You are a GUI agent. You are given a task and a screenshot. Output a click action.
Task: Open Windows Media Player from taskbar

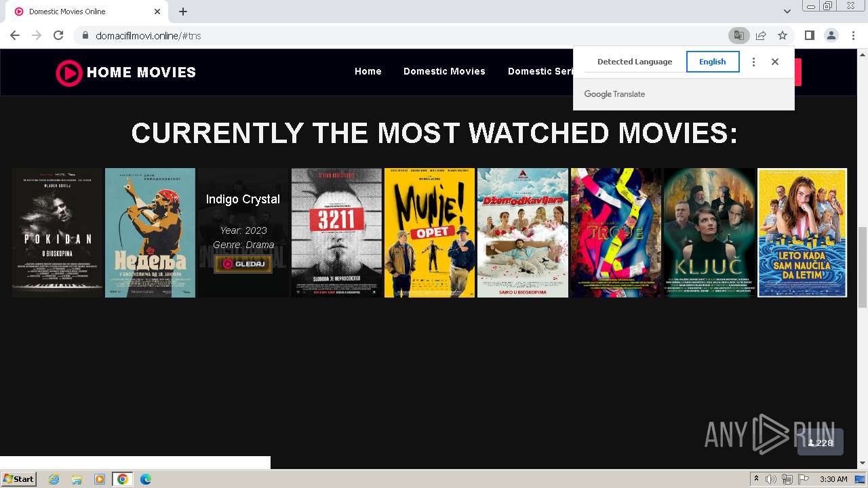click(100, 479)
